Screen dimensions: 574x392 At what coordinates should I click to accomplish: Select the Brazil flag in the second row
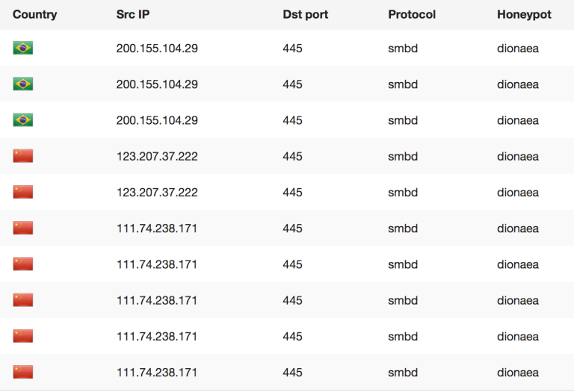point(23,84)
